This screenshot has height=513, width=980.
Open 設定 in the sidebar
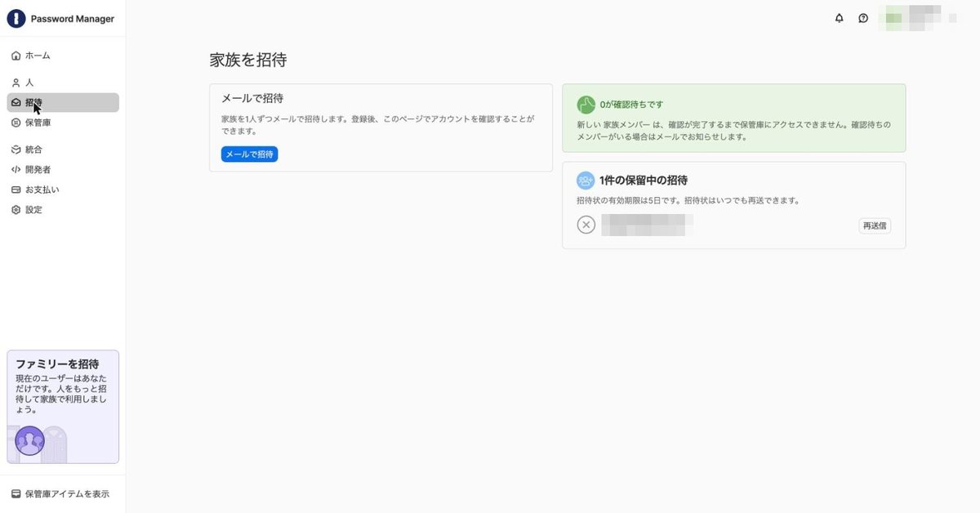click(x=63, y=209)
